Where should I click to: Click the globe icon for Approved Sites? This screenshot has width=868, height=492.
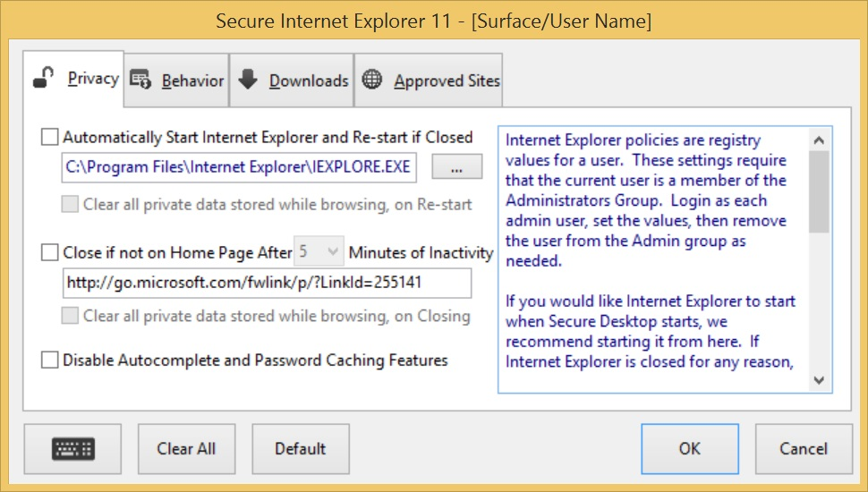point(372,79)
